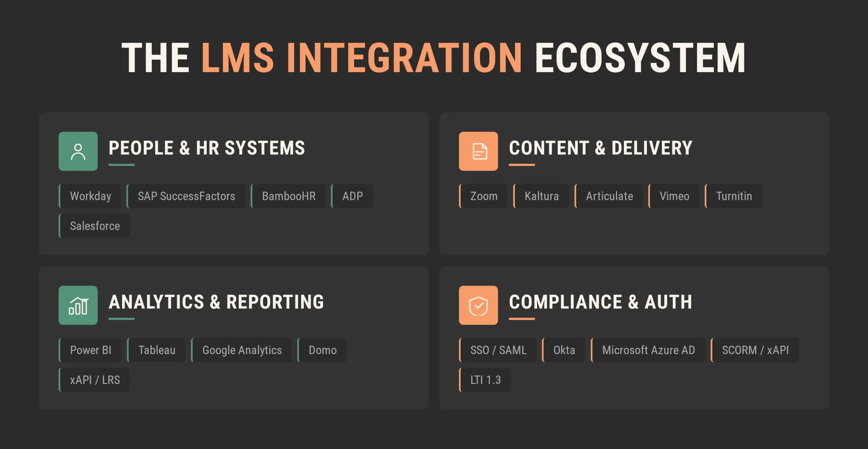Select the Workday tag

click(x=90, y=196)
